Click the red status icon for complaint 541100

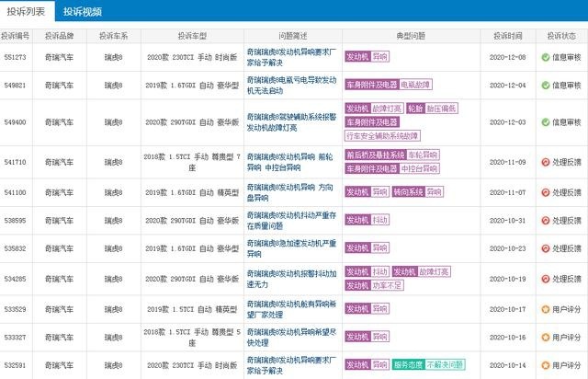546,192
